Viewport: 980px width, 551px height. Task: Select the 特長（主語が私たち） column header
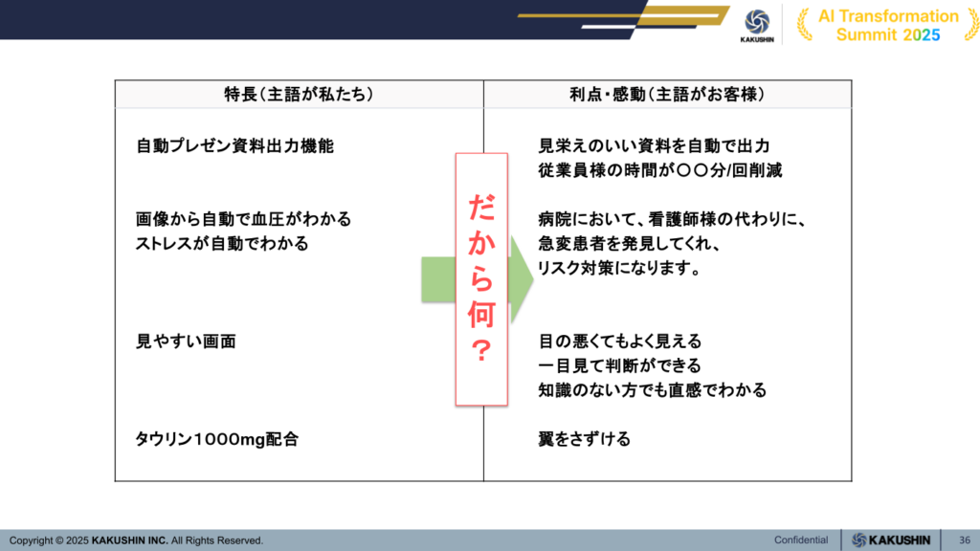tap(299, 94)
